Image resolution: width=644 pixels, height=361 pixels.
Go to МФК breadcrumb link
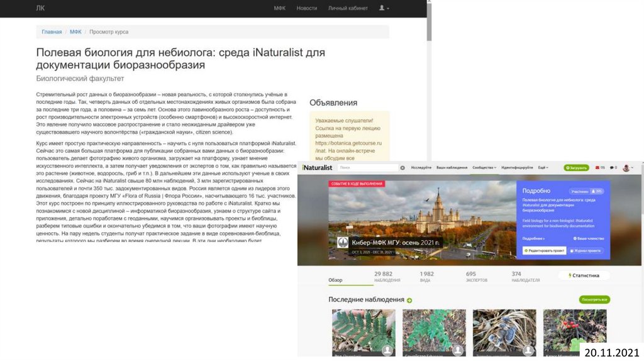click(x=75, y=31)
